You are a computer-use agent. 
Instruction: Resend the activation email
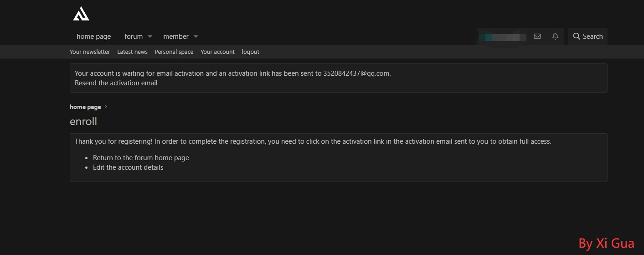tap(116, 83)
